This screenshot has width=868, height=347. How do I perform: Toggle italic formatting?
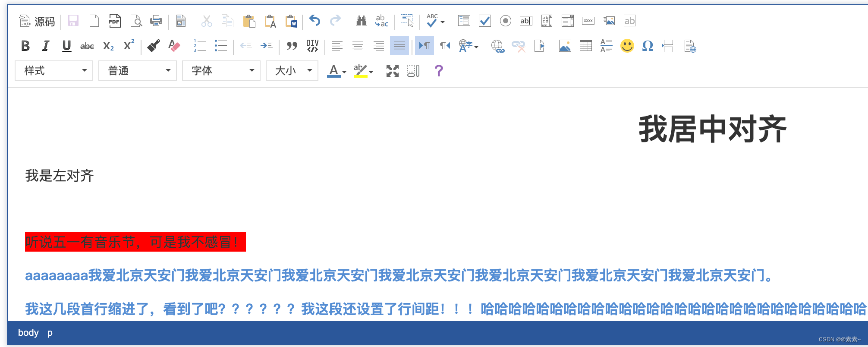(x=46, y=46)
